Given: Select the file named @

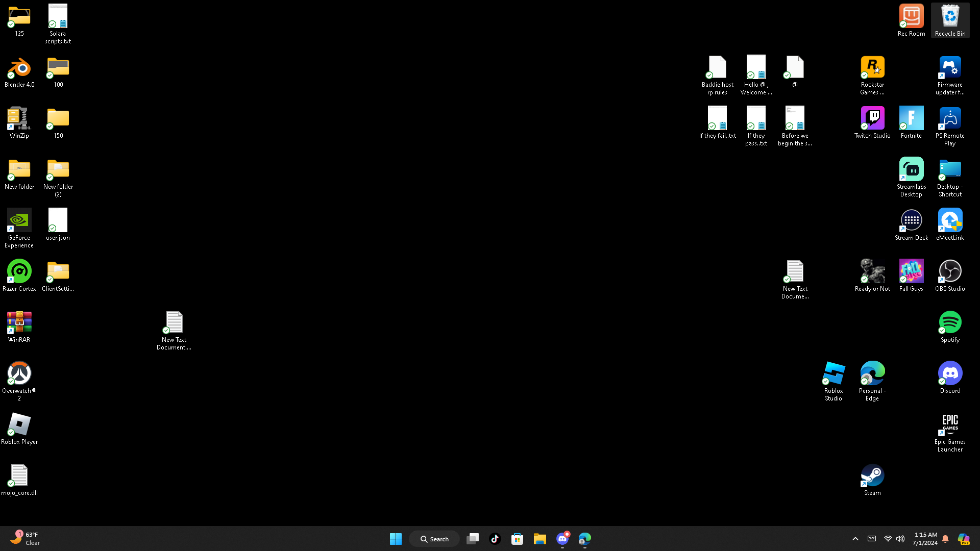Looking at the screenshot, I should 795,72.
